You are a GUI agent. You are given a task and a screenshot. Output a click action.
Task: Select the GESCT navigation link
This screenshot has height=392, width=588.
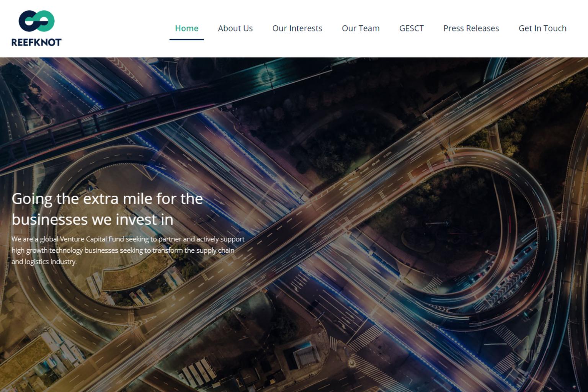click(x=411, y=28)
